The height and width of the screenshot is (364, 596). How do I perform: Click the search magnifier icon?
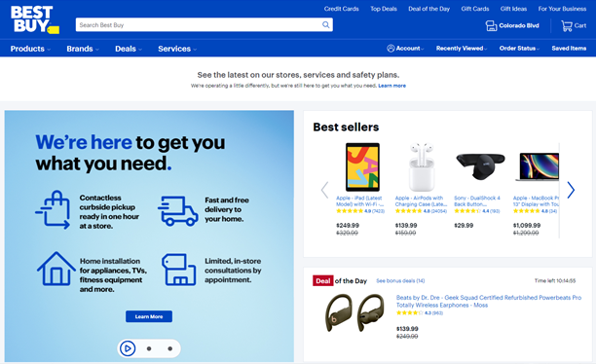(x=325, y=24)
